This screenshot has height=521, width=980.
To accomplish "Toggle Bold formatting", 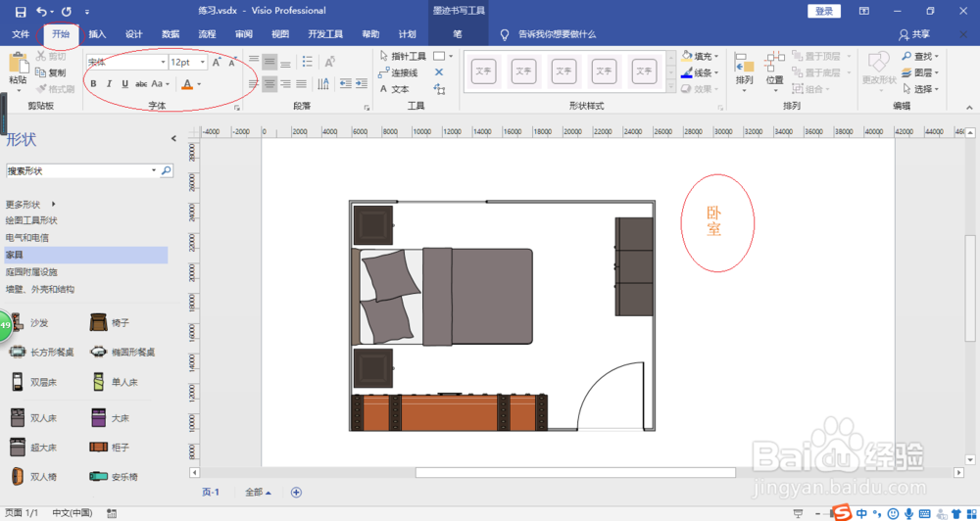I will 94,83.
